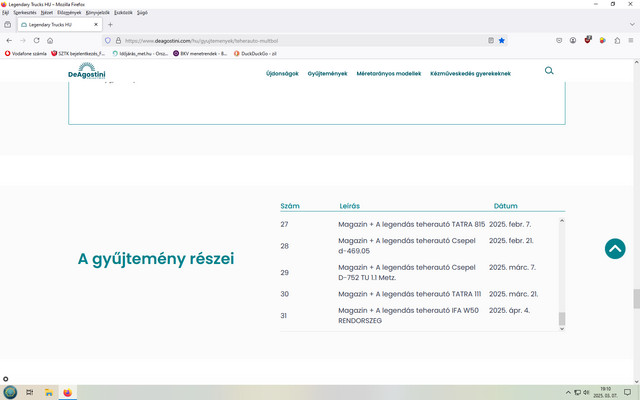Open the BKV menetrendek bookmark
The width and height of the screenshot is (640, 400).
(200, 53)
